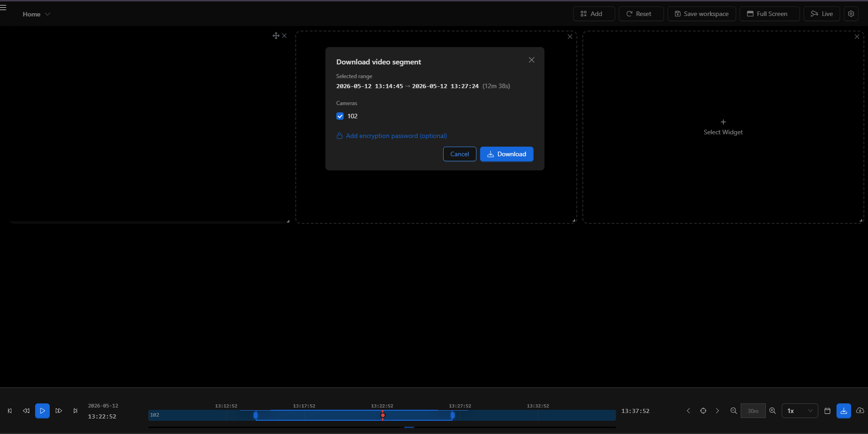868x434 pixels.
Task: Shift the timeline to the previous period
Action: [688, 411]
